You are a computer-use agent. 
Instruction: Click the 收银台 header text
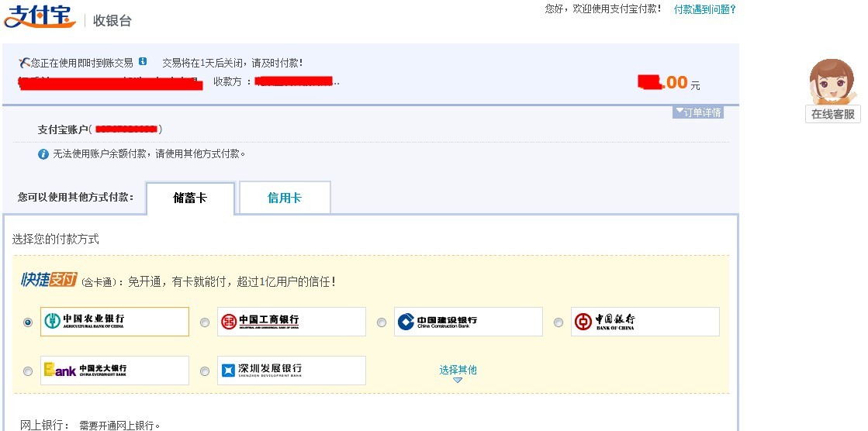pos(112,21)
